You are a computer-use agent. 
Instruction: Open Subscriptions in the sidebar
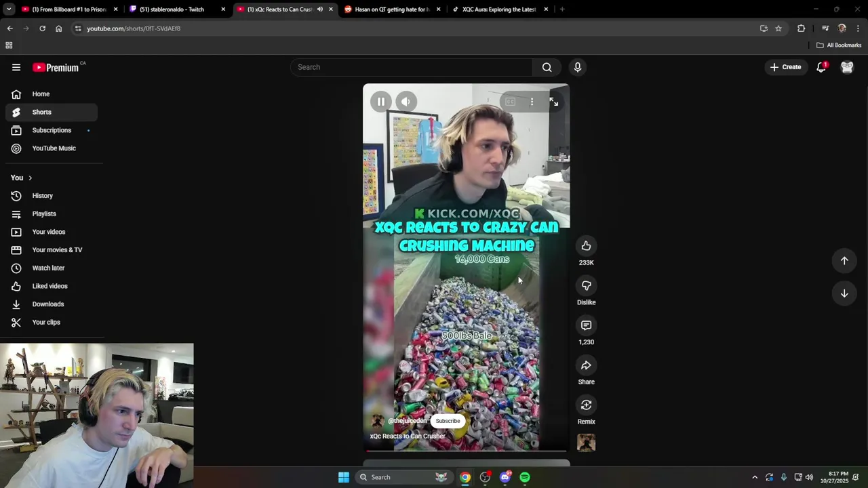[52, 130]
